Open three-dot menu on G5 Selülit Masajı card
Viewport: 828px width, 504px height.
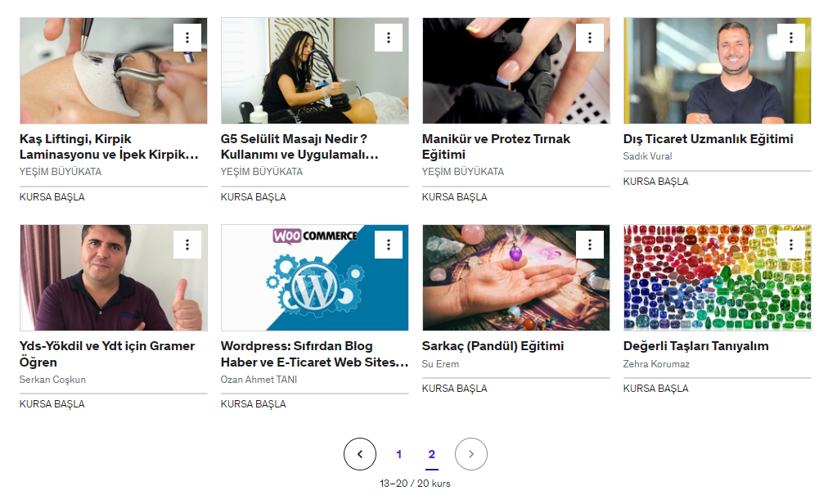[389, 38]
